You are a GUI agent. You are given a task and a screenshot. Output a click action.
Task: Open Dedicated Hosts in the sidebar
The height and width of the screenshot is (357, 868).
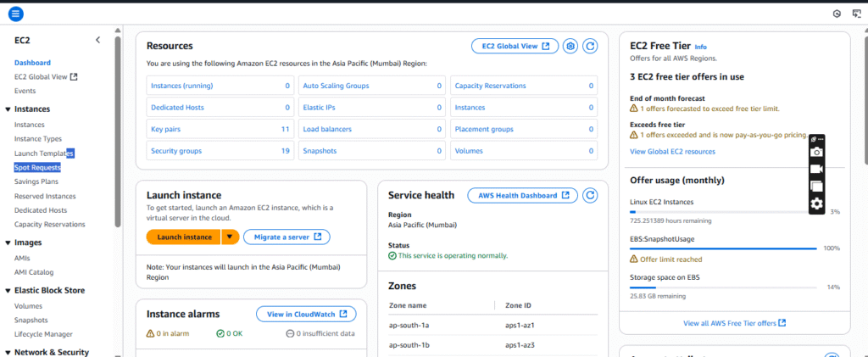tap(41, 210)
